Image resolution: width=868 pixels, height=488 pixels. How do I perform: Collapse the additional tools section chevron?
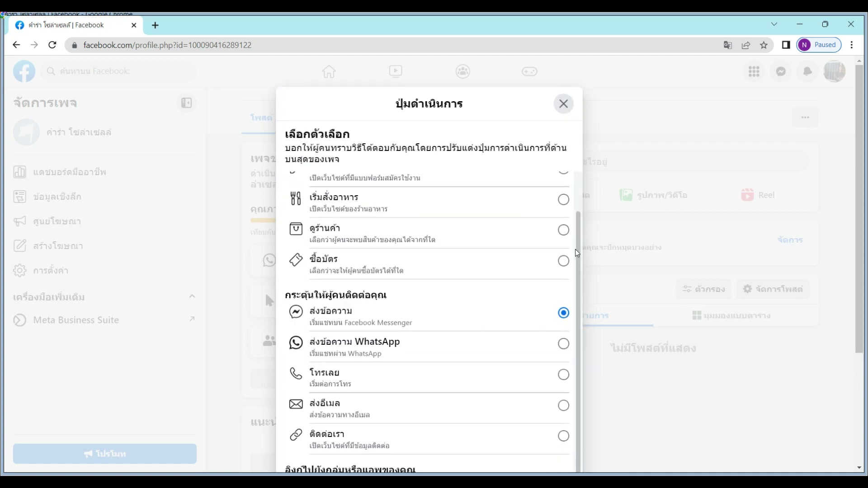tap(192, 296)
